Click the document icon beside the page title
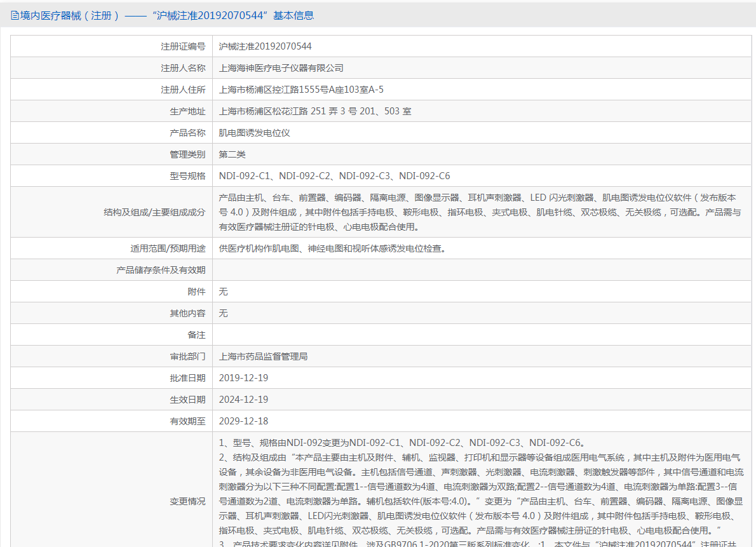 [15, 16]
